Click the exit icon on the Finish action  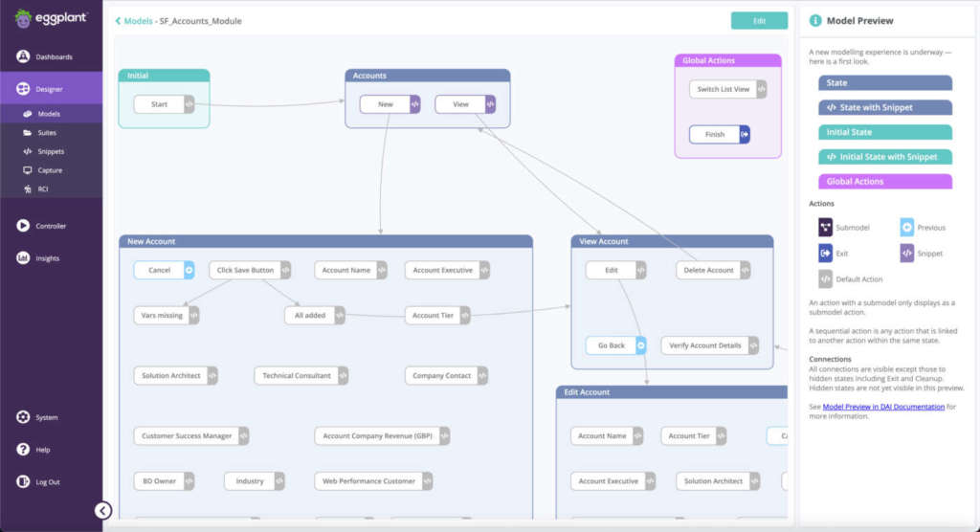coord(745,134)
